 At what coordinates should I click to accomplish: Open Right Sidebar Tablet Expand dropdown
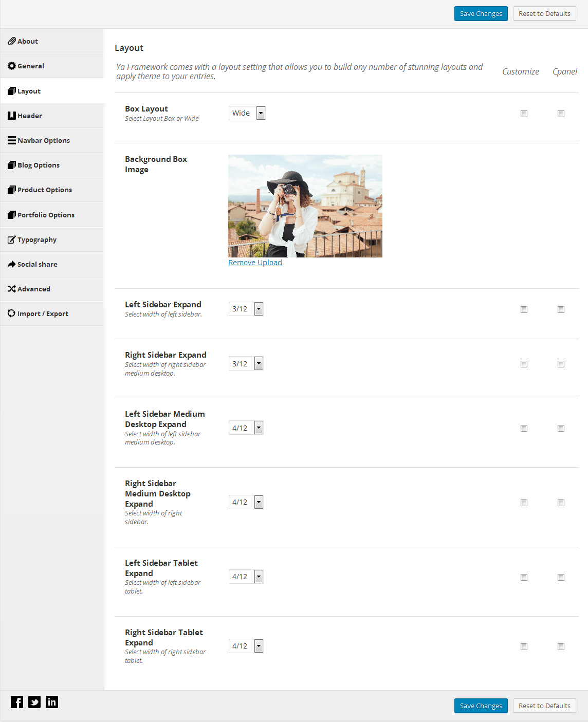click(246, 646)
